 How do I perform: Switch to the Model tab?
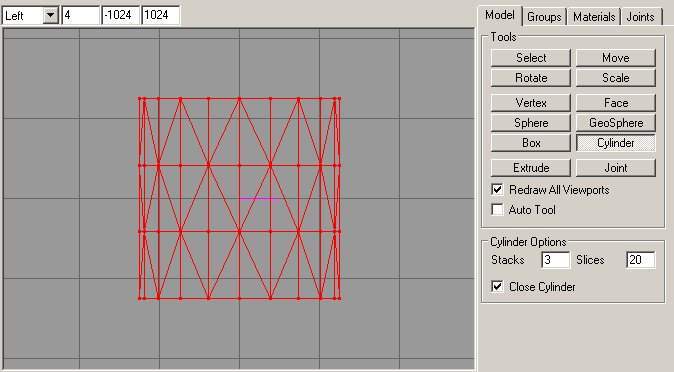[499, 16]
